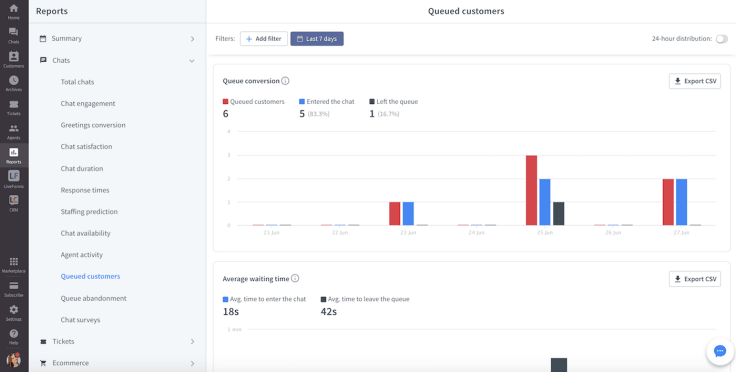736x372 pixels.
Task: Open the LiveForms app icon
Action: [14, 176]
